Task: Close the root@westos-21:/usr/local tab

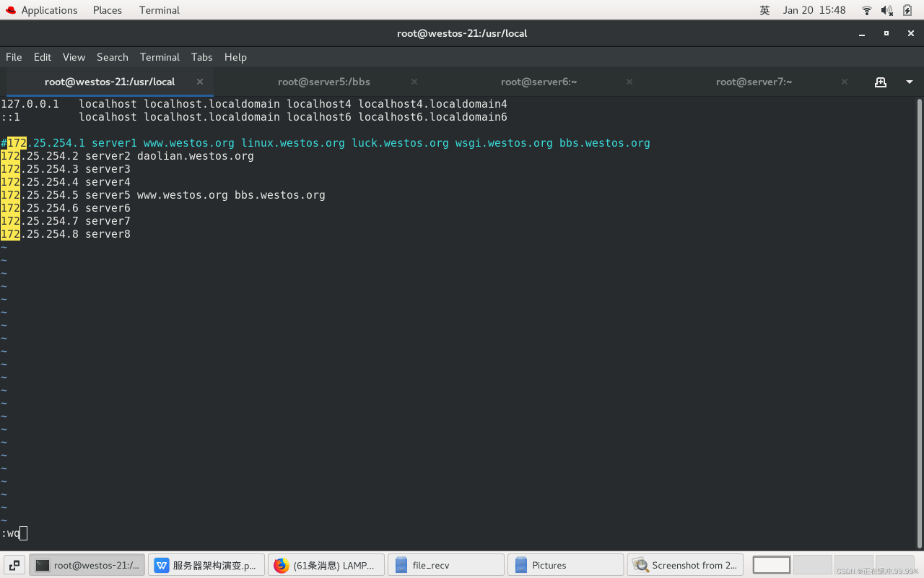Action: coord(200,82)
